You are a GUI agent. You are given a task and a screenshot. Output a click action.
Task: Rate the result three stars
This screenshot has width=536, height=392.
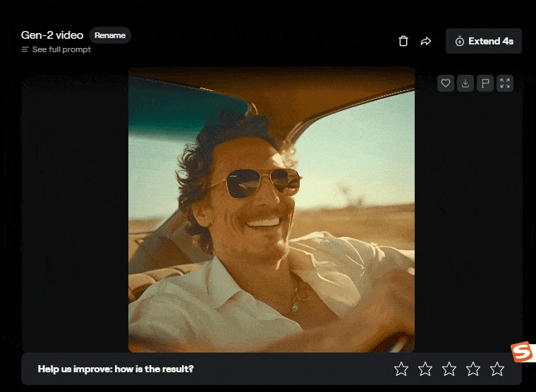pos(449,369)
